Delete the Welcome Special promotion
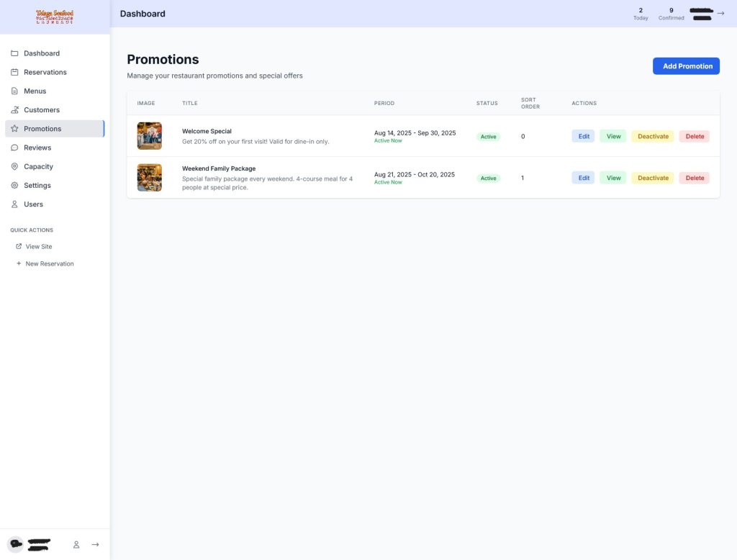737x560 pixels. (695, 136)
